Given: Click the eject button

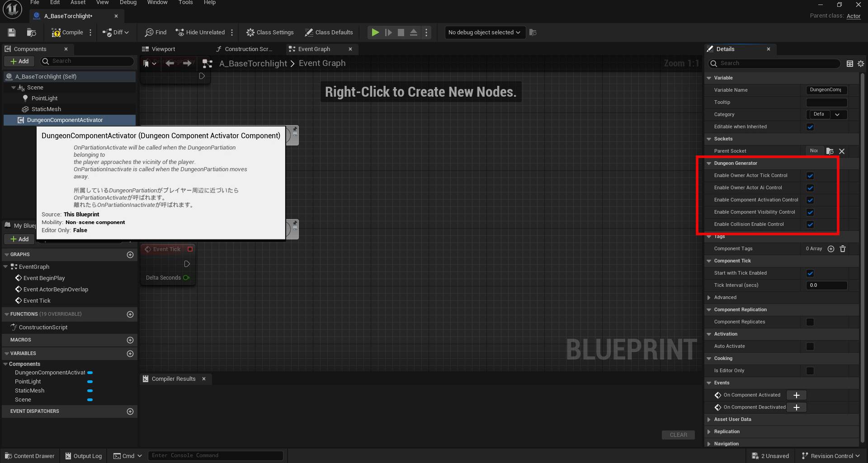Looking at the screenshot, I should [x=414, y=33].
